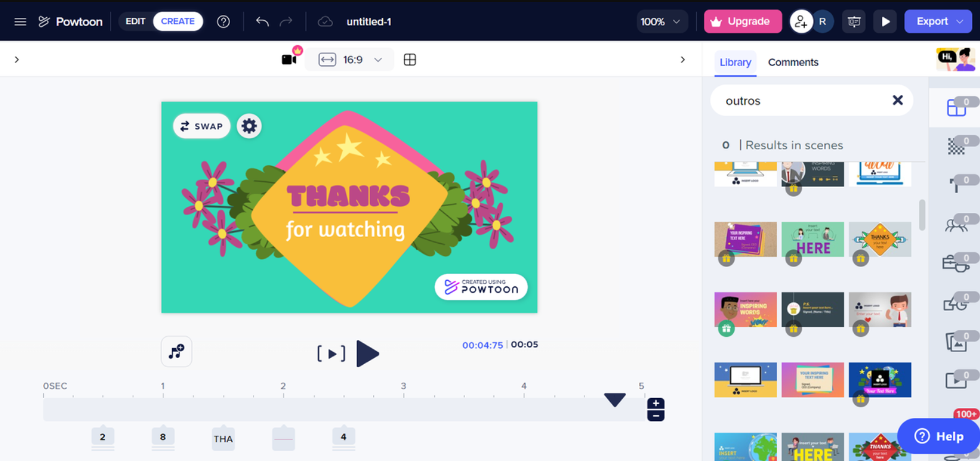Switch to EDIT mode
Viewport: 980px width, 461px height.
pos(135,22)
